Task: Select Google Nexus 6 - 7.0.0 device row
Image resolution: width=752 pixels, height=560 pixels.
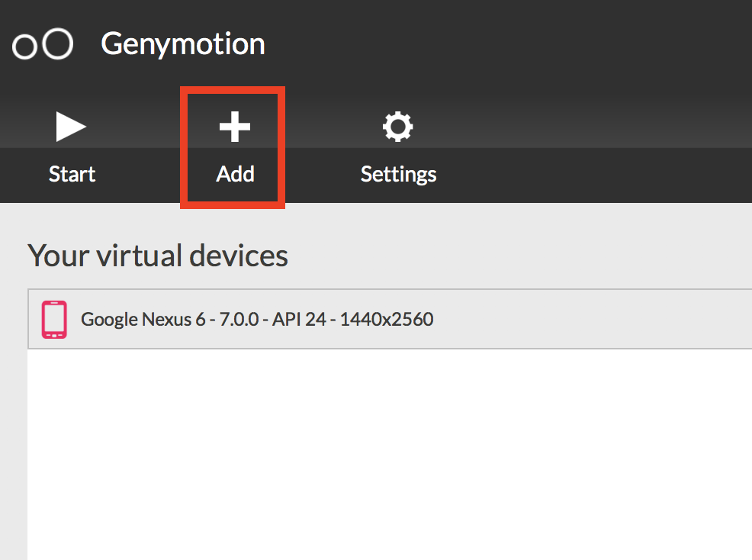Action: [390, 319]
